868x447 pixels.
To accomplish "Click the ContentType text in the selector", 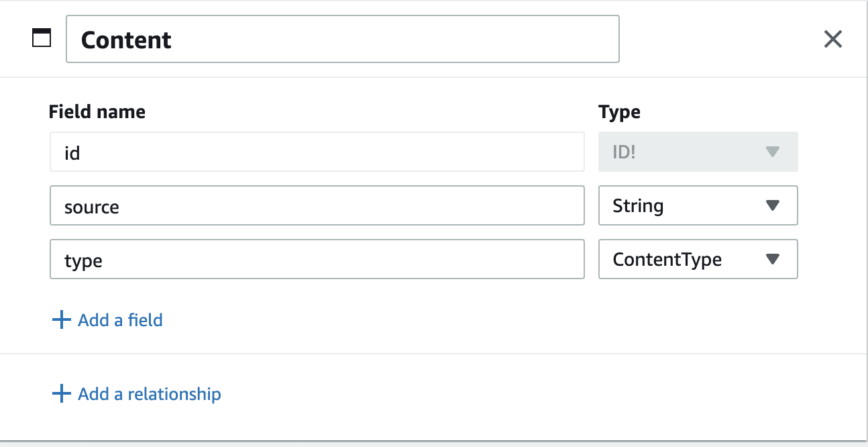I will pyautogui.click(x=667, y=259).
